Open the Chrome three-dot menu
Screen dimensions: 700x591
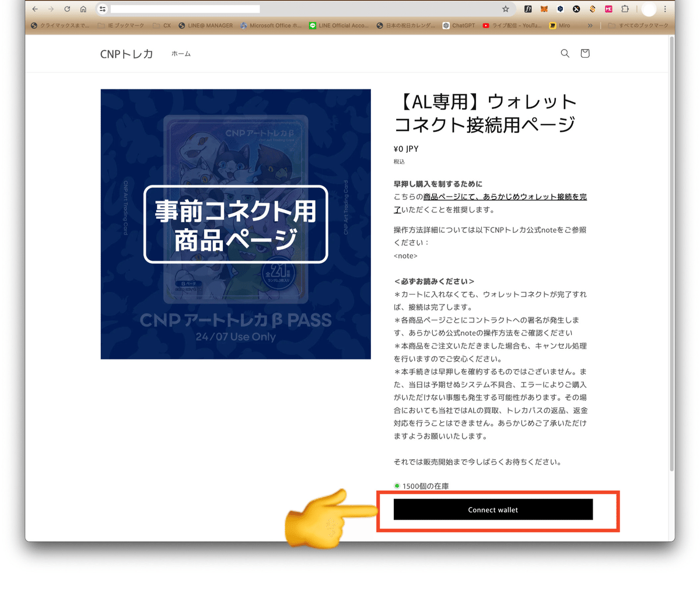pyautogui.click(x=665, y=9)
